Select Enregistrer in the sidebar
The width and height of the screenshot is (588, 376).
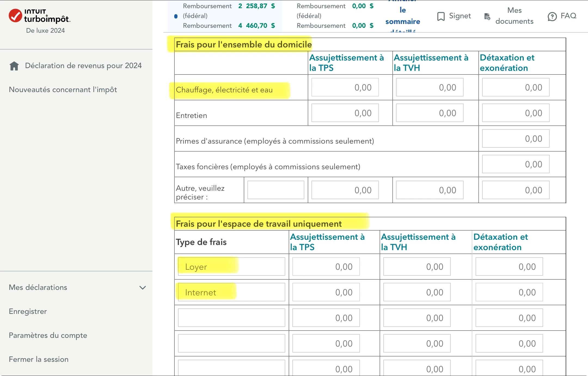(x=28, y=311)
